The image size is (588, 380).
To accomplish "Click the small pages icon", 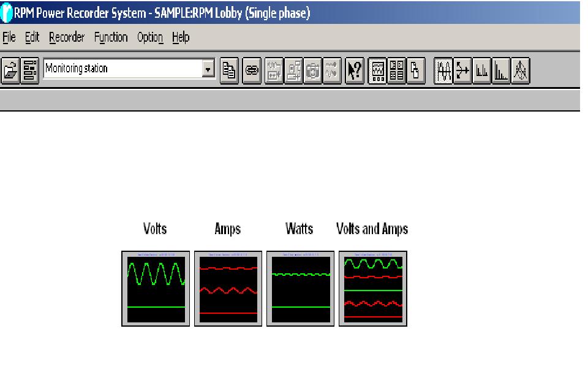I will tap(415, 70).
